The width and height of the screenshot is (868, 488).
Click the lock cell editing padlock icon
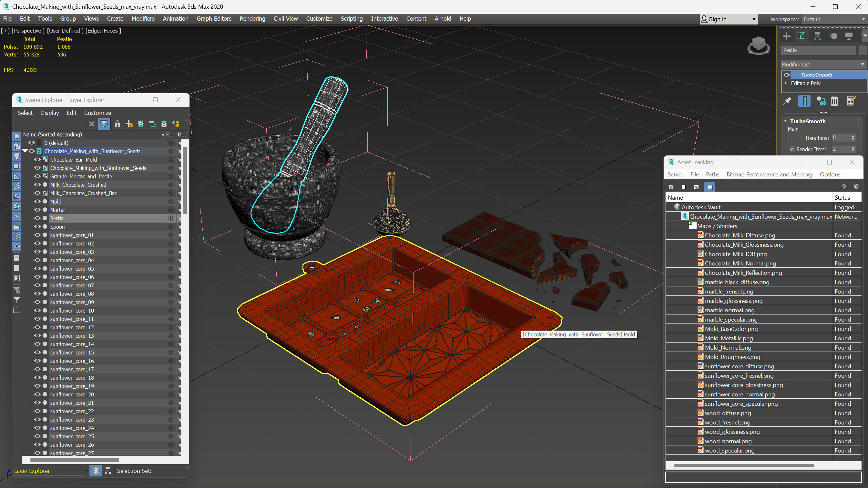pyautogui.click(x=117, y=124)
